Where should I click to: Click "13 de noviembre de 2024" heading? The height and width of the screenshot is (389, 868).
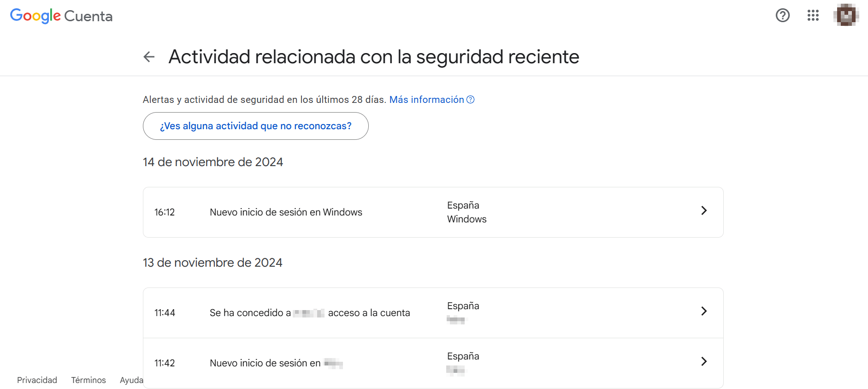click(213, 263)
